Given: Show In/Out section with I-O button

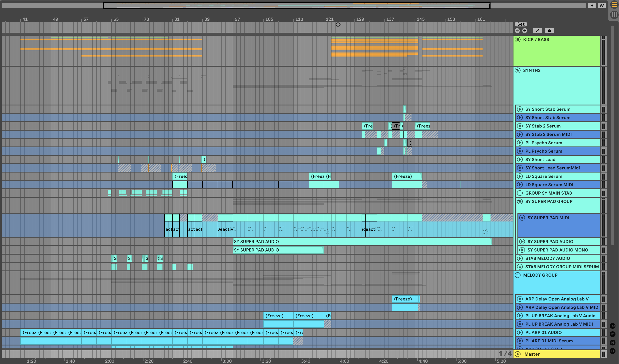Looking at the screenshot, I should coord(612,326).
